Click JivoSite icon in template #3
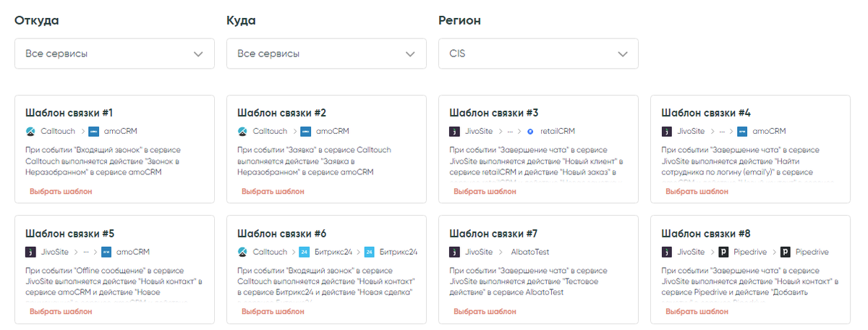 (454, 131)
